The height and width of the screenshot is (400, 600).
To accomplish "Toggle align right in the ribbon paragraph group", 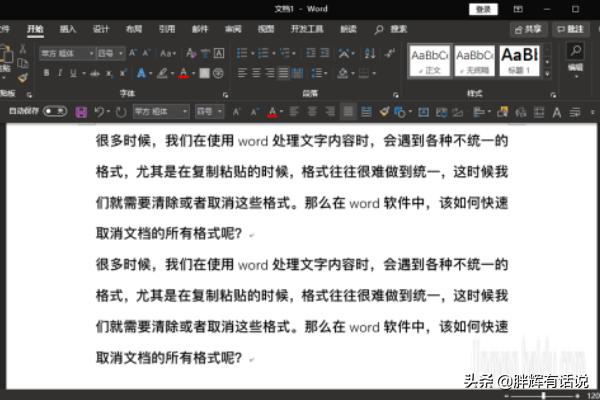I will [270, 73].
